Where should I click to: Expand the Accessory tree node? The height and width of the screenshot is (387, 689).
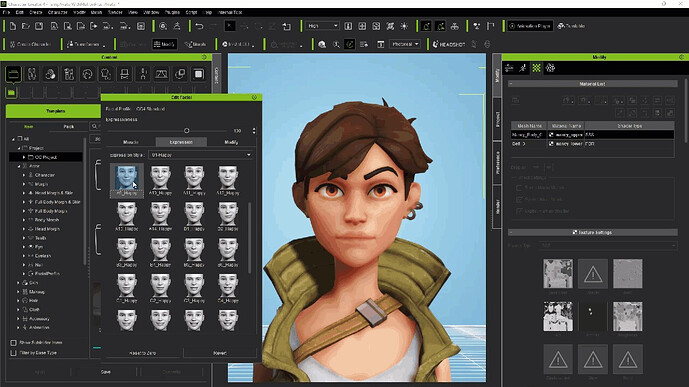coord(18,319)
